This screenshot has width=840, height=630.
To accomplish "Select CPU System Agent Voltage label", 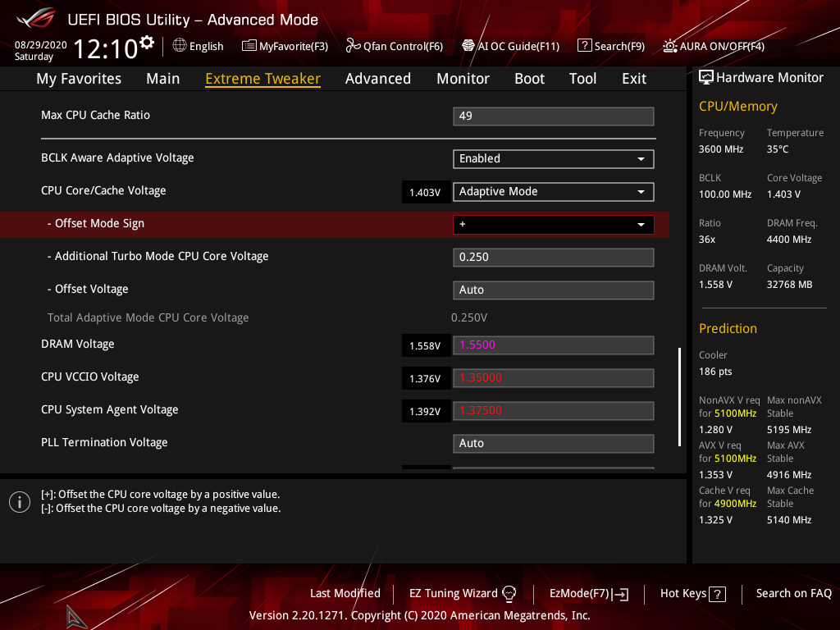I will [x=110, y=409].
